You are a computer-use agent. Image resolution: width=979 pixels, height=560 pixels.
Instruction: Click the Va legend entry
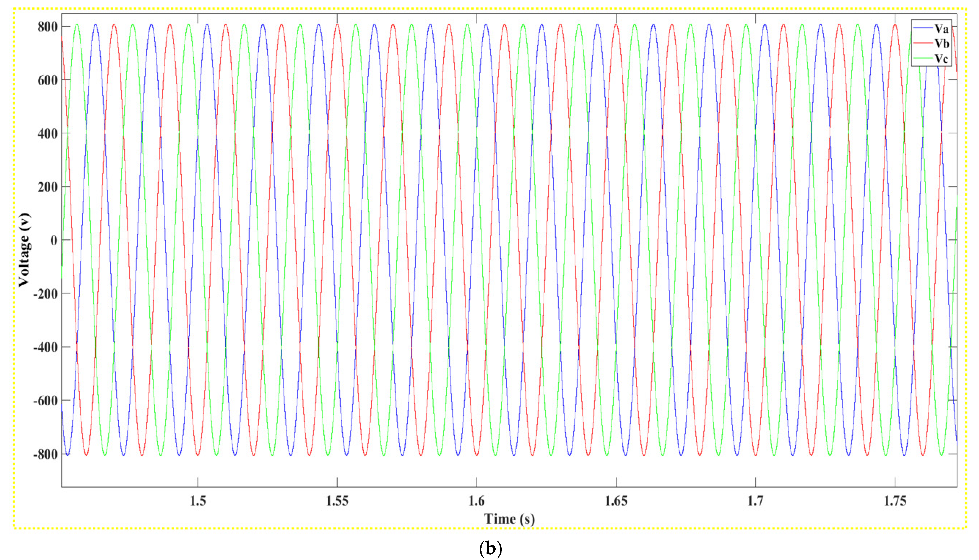click(x=942, y=29)
